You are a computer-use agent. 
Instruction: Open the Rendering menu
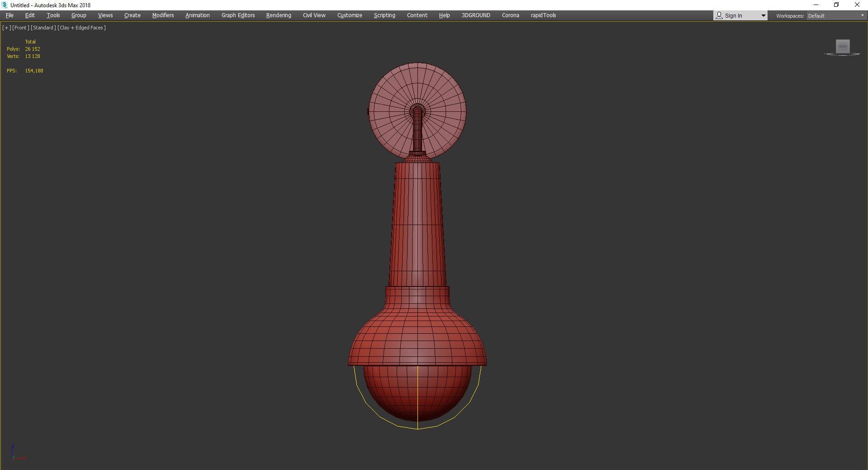tap(279, 15)
